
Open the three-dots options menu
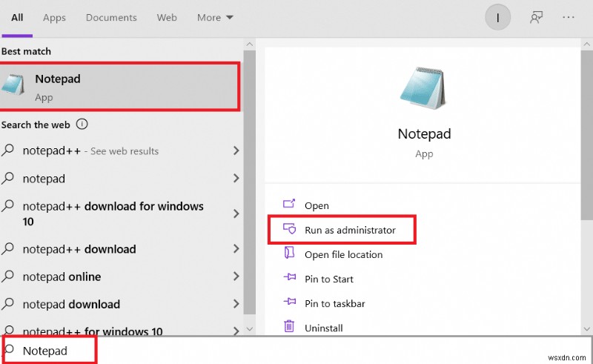click(x=569, y=18)
